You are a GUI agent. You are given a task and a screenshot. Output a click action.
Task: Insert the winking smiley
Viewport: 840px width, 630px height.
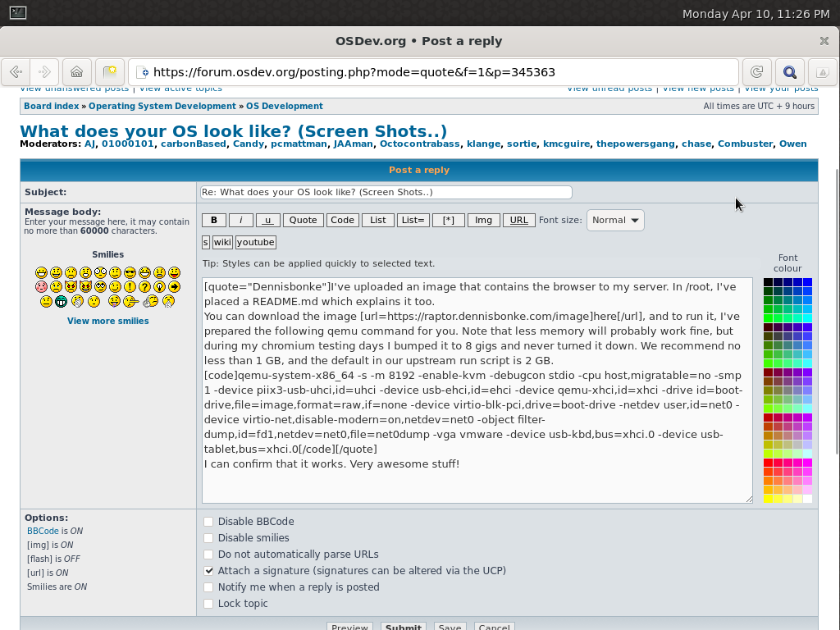pos(115,286)
